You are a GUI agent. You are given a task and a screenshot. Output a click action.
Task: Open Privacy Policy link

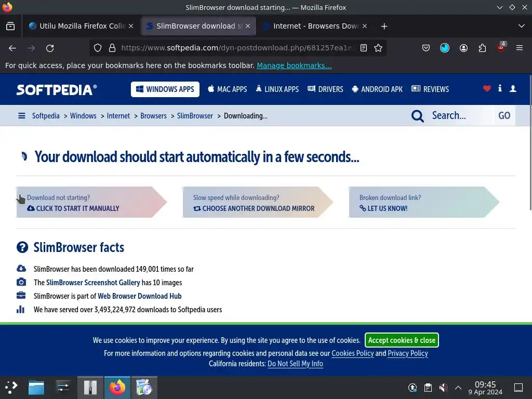tap(408, 353)
